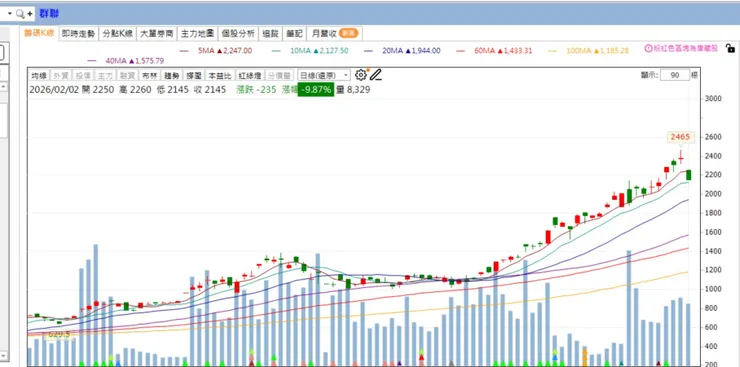Open the 主力地圖 tab
Viewport: 740px width, 367px height.
click(198, 33)
